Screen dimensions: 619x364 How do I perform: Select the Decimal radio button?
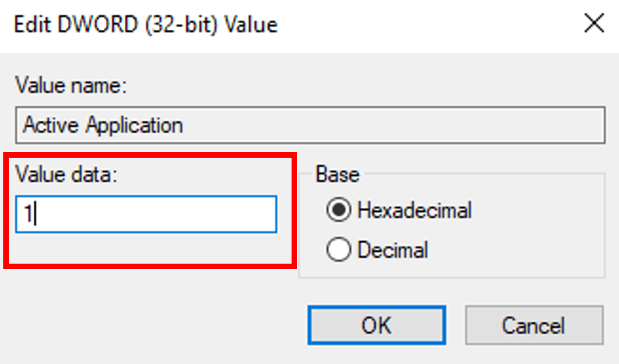click(338, 250)
